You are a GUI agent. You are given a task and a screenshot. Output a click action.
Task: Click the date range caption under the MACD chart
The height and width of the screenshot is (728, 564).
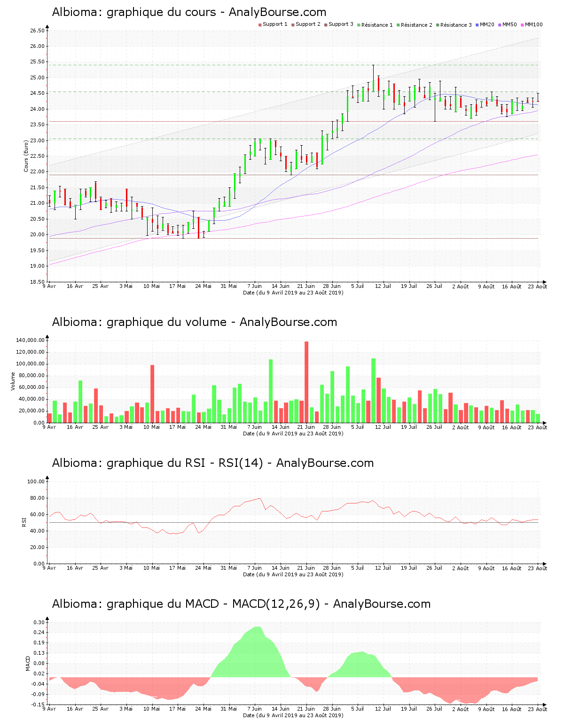click(x=293, y=715)
